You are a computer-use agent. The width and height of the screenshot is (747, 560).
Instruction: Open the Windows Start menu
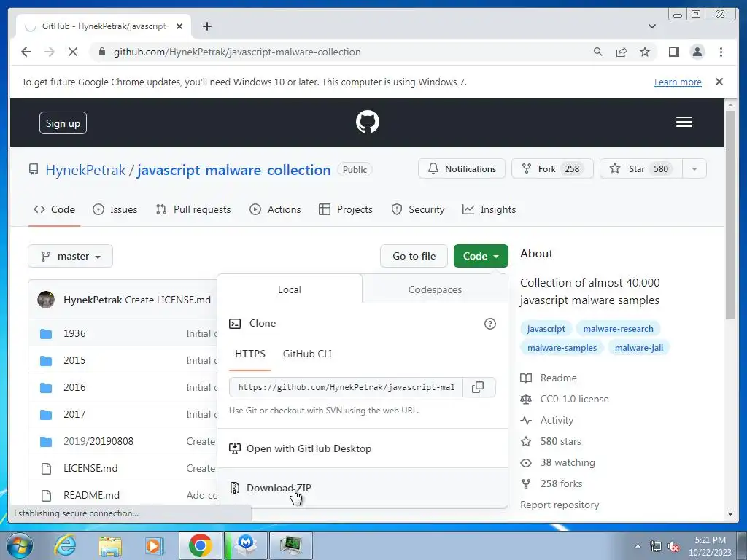coord(19,545)
